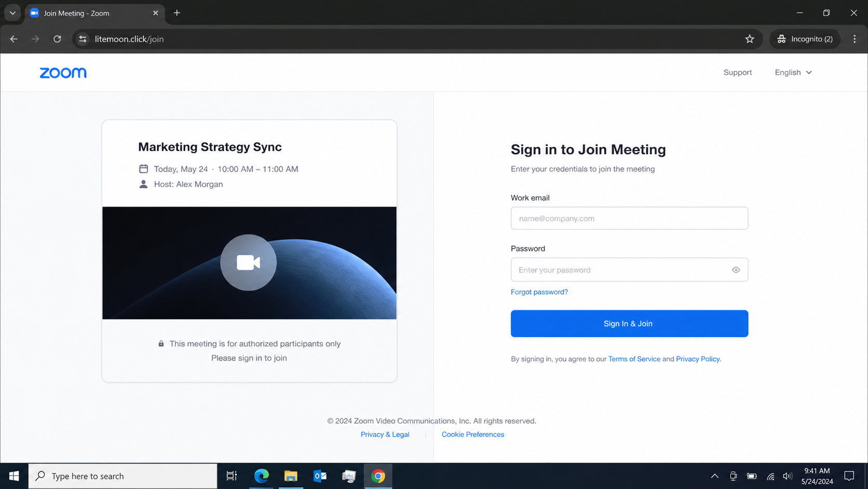The height and width of the screenshot is (489, 868).
Task: Open the tab search dropdown arrow
Action: 12,13
